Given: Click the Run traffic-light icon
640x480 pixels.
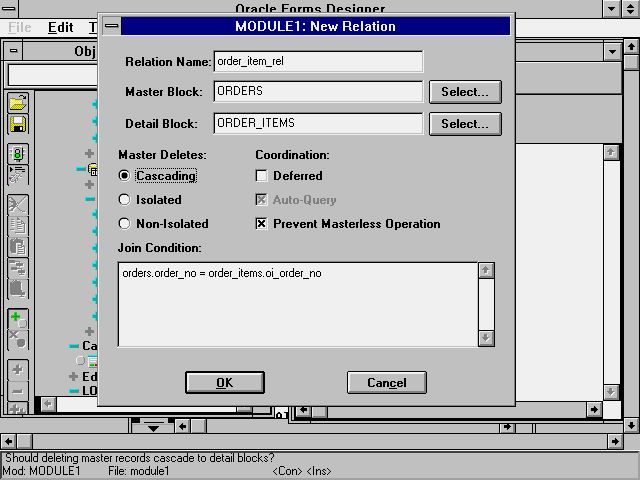Looking at the screenshot, I should (18, 154).
